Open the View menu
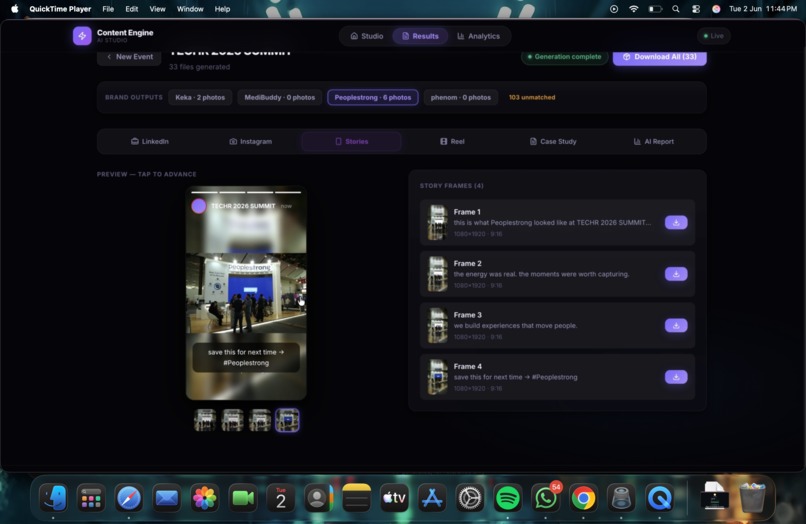The height and width of the screenshot is (524, 806). [157, 9]
